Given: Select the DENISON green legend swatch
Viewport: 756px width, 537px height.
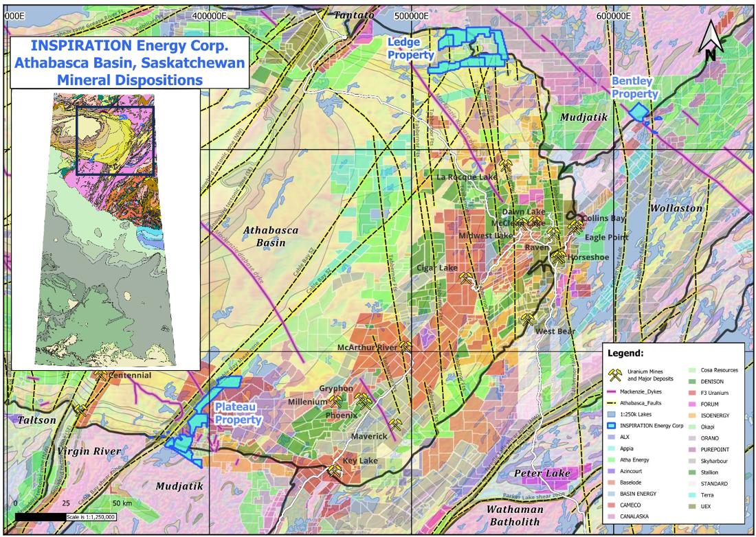Looking at the screenshot, I should coord(692,381).
